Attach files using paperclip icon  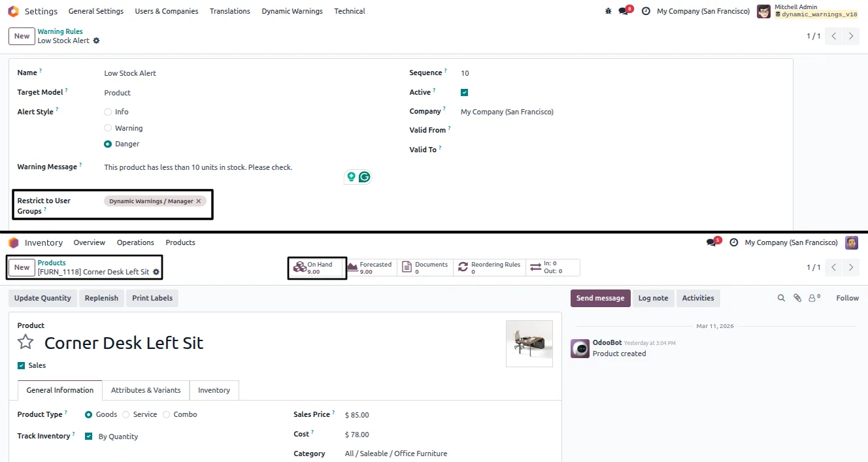(x=797, y=298)
